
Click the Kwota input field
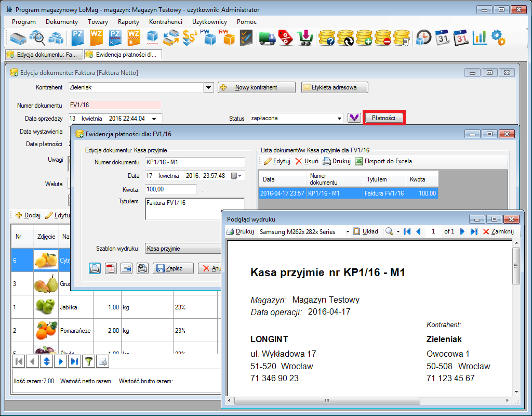pyautogui.click(x=170, y=189)
